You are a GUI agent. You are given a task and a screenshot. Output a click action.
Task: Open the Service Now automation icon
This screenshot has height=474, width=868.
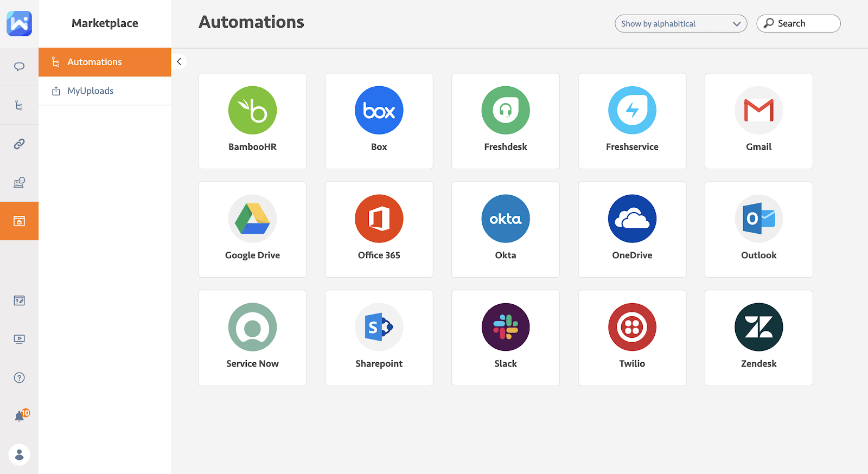point(252,327)
